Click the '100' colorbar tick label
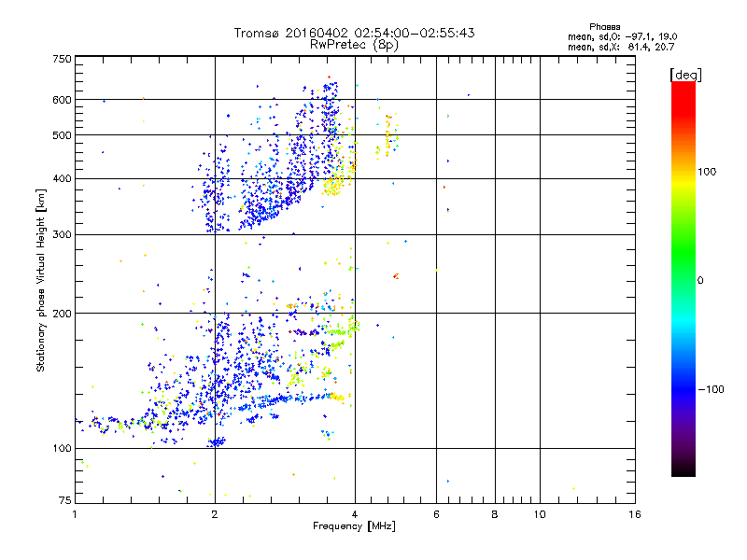 coord(707,172)
